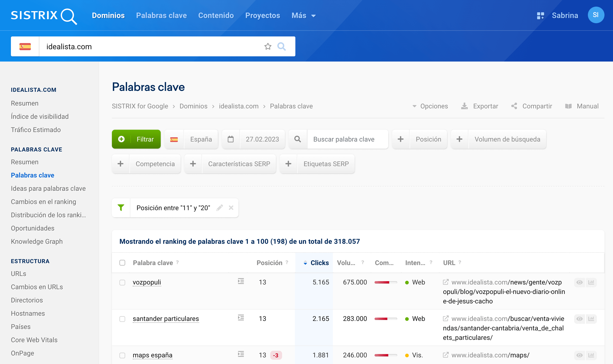Screen dimensions: 613x364
Task: Check the select-all checkbox in table header
Action: pyautogui.click(x=122, y=263)
